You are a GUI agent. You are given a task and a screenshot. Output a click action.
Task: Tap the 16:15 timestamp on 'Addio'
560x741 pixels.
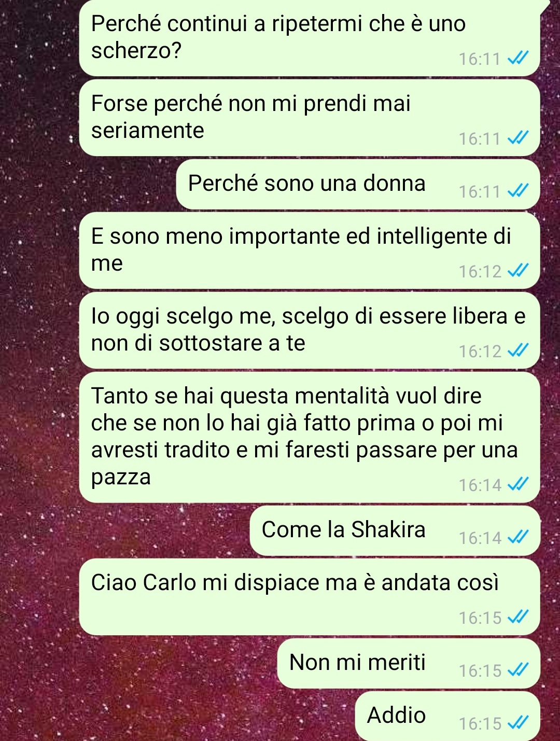[x=480, y=723]
